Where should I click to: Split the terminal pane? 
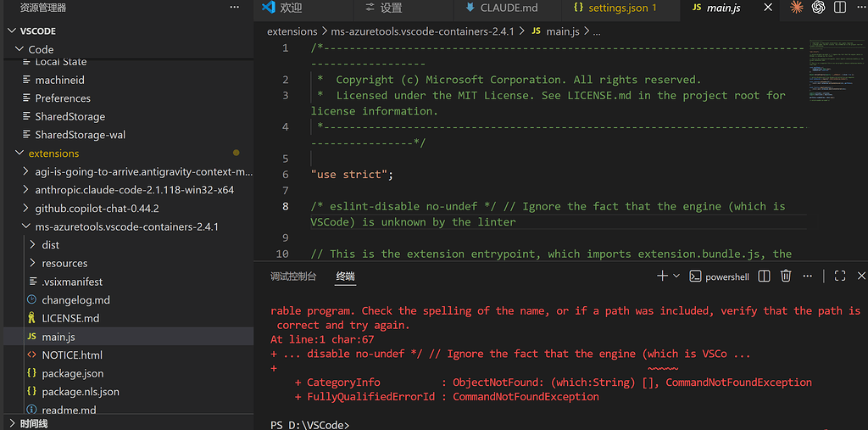[764, 276]
